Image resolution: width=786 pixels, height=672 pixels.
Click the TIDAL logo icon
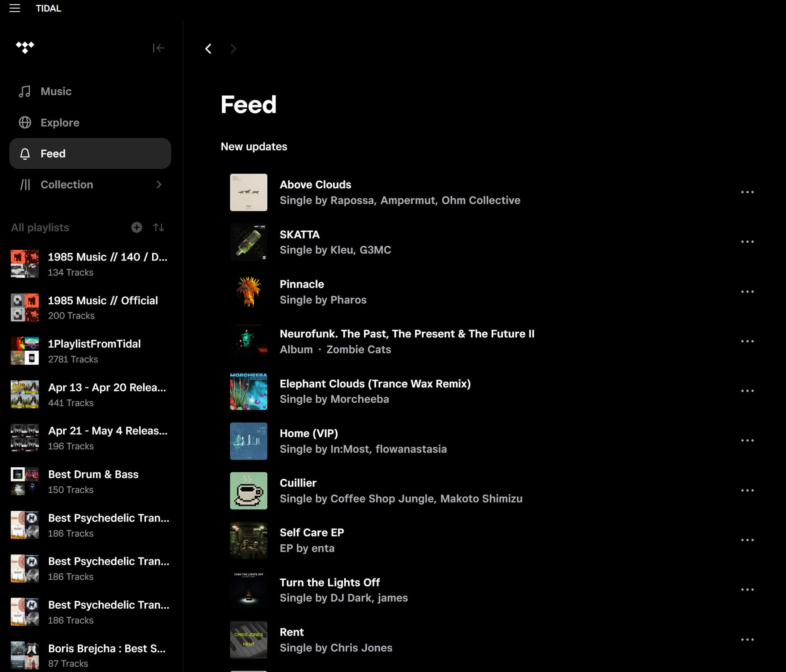pyautogui.click(x=25, y=48)
